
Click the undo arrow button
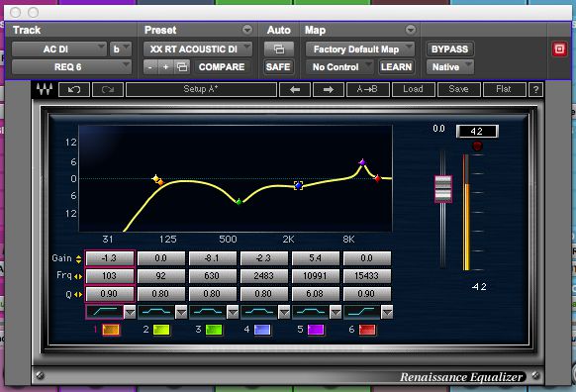pyautogui.click(x=74, y=90)
